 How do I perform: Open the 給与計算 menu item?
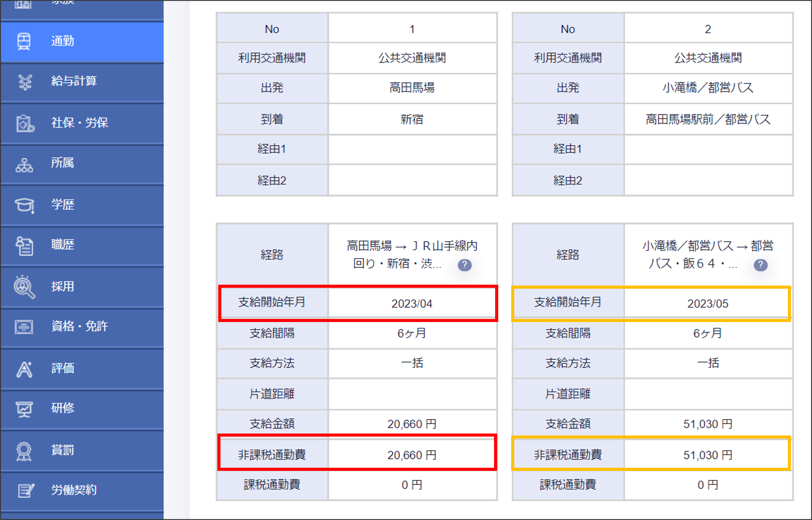point(74,81)
